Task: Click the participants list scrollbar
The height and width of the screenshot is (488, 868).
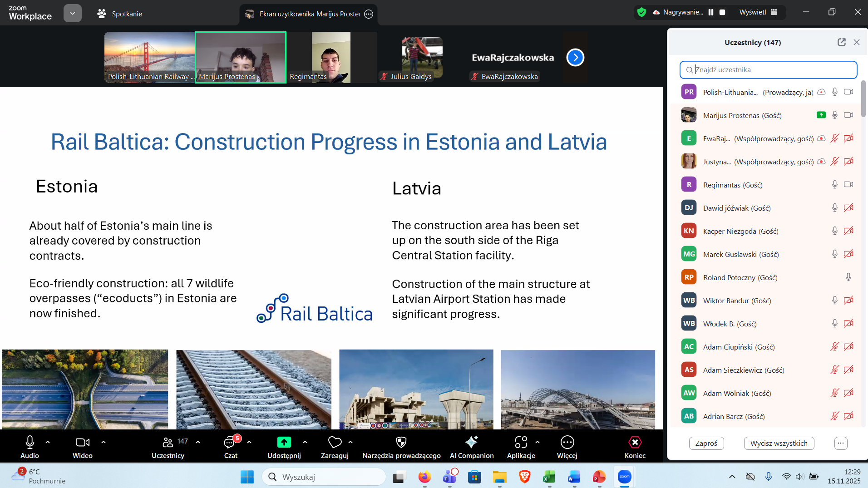Action: (863, 100)
